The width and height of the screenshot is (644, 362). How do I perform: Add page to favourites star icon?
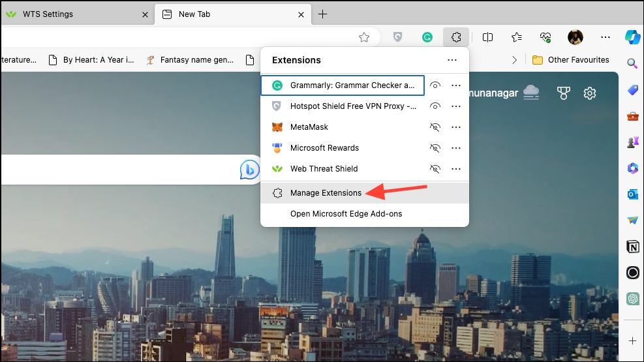coord(364,37)
